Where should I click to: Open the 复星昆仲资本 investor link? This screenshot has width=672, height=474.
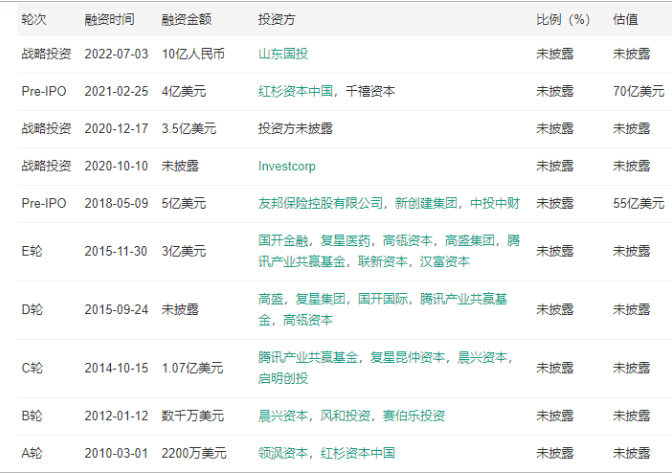tap(408, 357)
